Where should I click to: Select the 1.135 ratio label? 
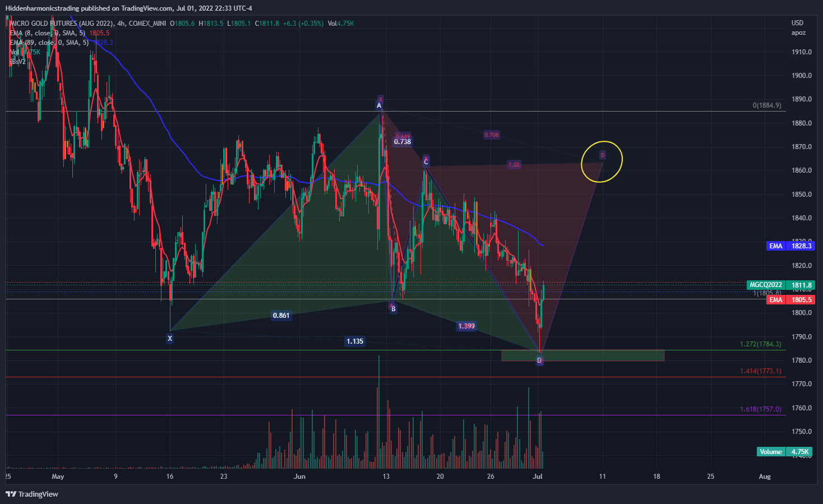coord(355,341)
